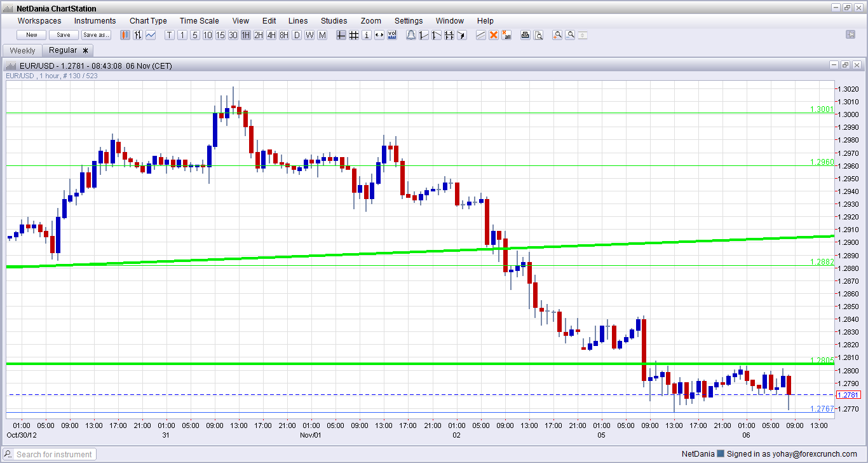Click the zoom in magnifier icon
This screenshot has width=868, height=463.
[557, 35]
